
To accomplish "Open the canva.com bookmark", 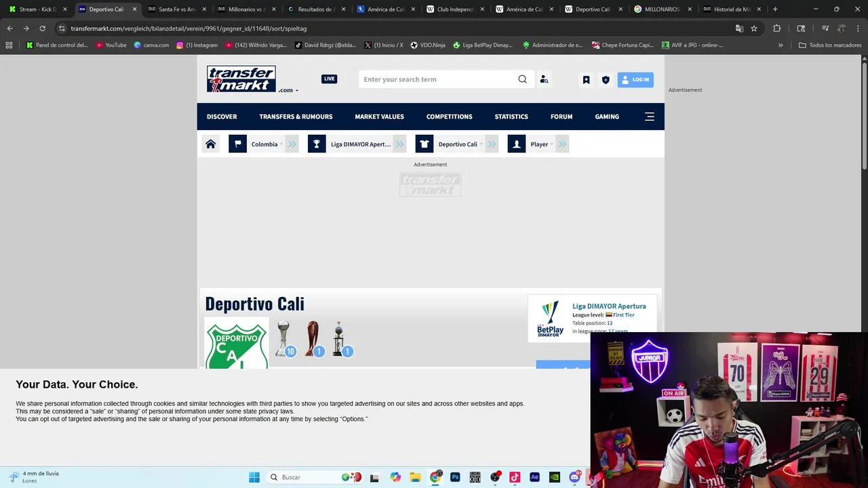I will [151, 45].
